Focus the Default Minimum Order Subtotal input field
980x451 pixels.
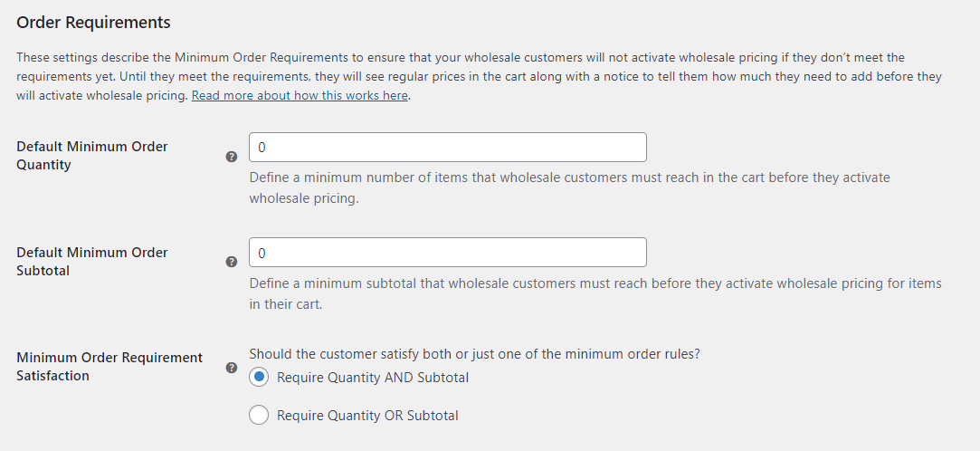(x=447, y=253)
